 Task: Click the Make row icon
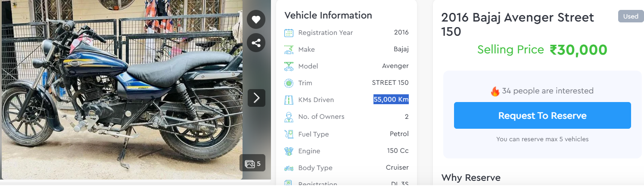coord(289,50)
